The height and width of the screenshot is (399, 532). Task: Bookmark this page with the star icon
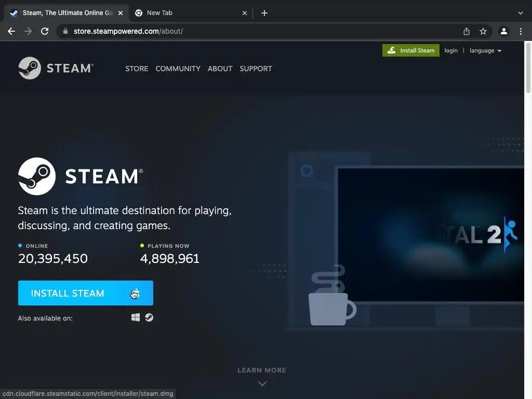tap(483, 31)
